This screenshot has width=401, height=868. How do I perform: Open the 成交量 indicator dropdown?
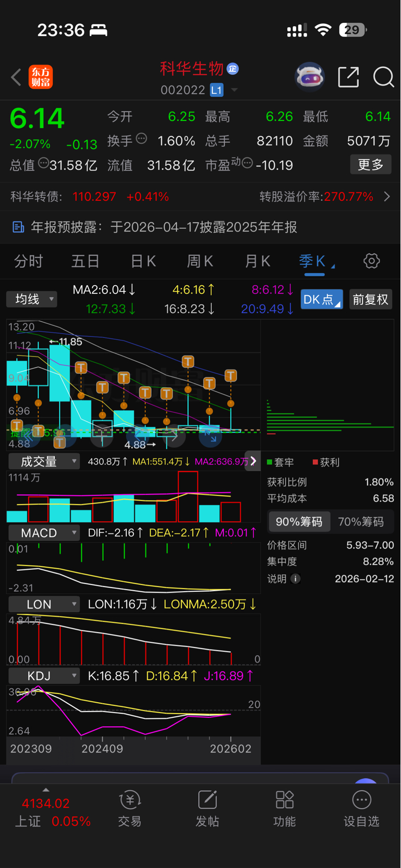44,461
